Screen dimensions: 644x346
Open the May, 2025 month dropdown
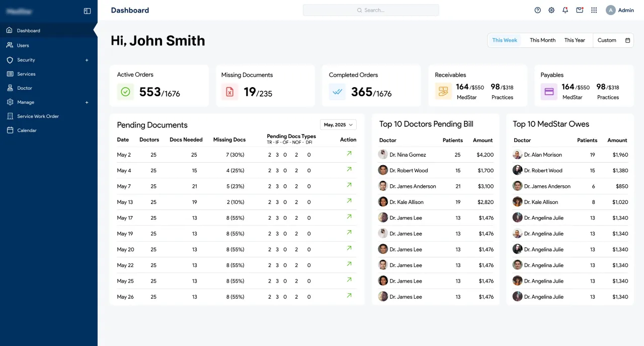[x=338, y=124]
